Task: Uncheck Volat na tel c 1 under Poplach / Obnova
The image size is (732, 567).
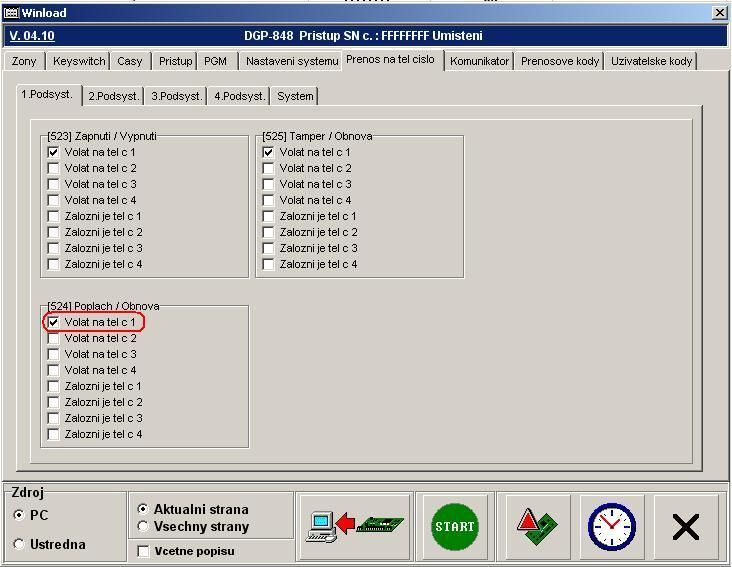Action: 54,322
